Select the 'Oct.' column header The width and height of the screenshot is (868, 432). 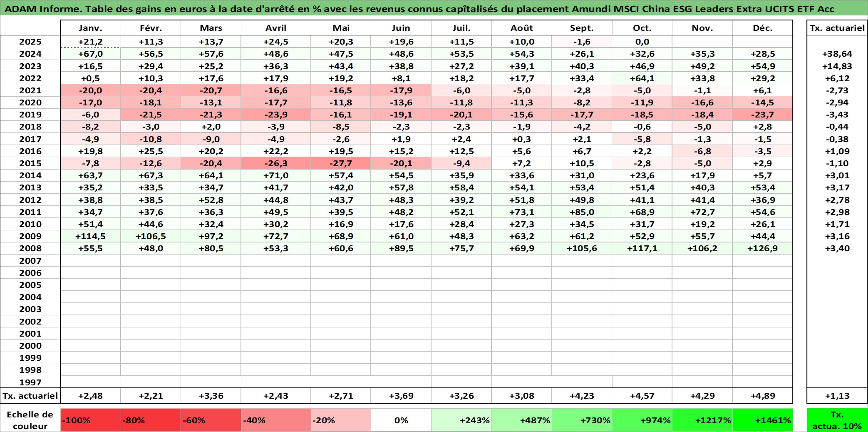click(642, 28)
